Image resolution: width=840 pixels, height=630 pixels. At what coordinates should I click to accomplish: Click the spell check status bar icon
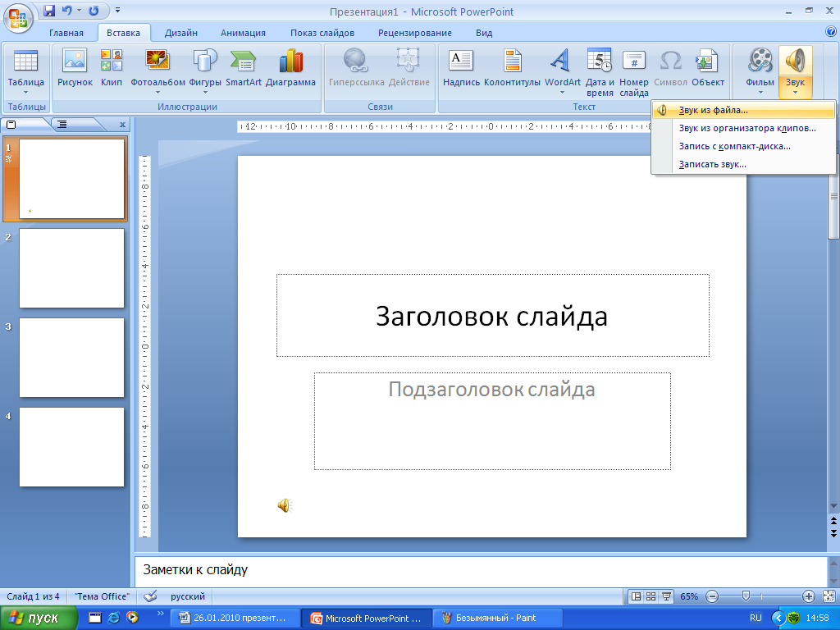(x=151, y=596)
